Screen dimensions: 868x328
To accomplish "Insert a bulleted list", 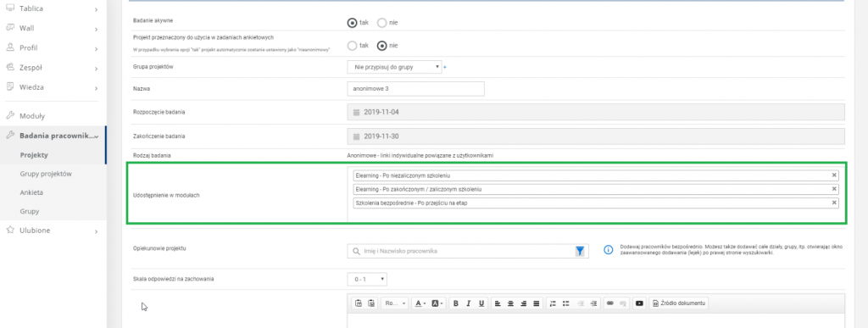I will point(565,303).
